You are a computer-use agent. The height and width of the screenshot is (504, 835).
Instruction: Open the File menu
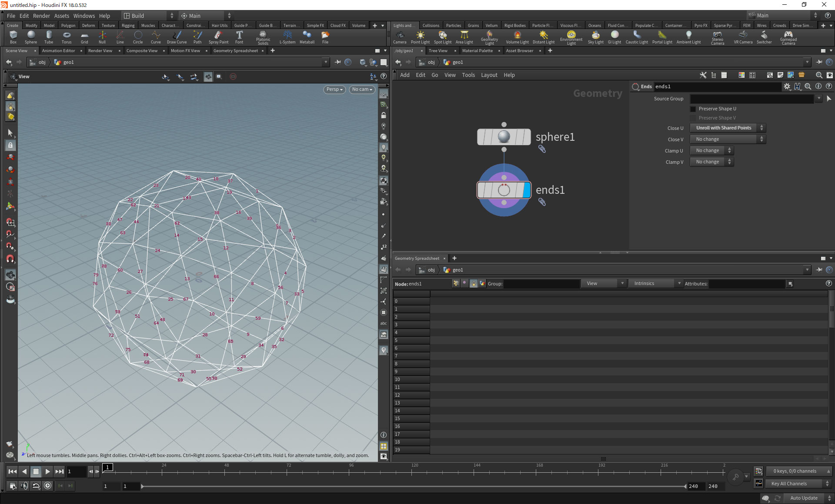11,16
